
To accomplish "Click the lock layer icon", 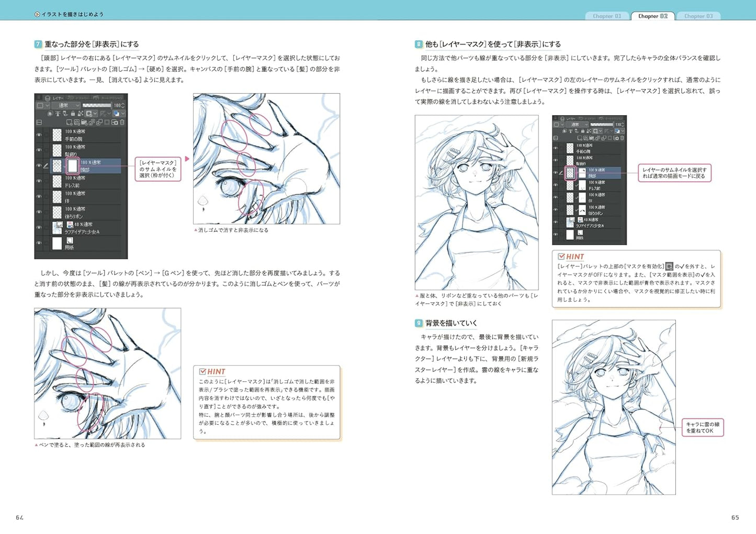I will [73, 113].
